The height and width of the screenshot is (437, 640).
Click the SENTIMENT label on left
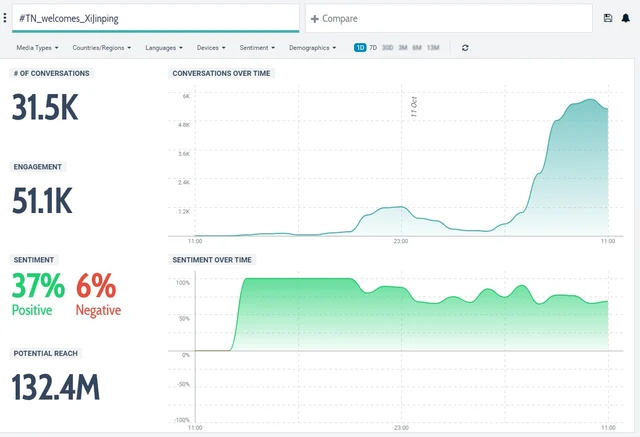34,260
